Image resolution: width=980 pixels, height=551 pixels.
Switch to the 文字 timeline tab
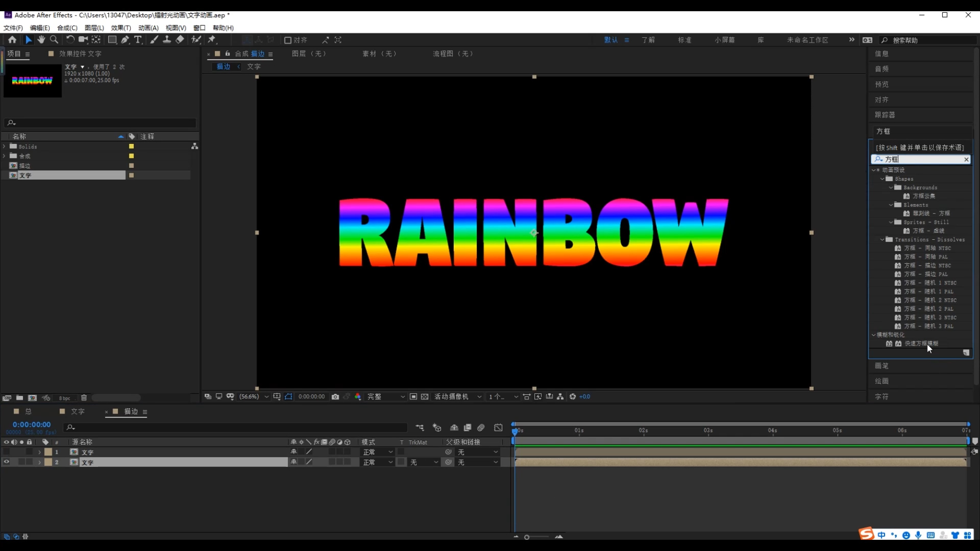tap(77, 411)
